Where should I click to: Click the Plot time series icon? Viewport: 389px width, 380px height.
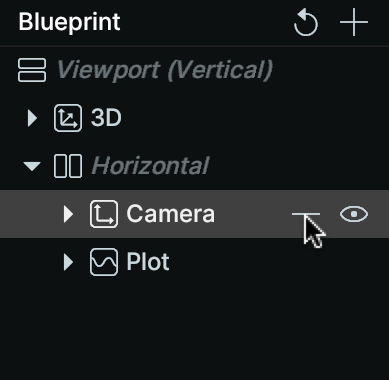[x=104, y=262]
